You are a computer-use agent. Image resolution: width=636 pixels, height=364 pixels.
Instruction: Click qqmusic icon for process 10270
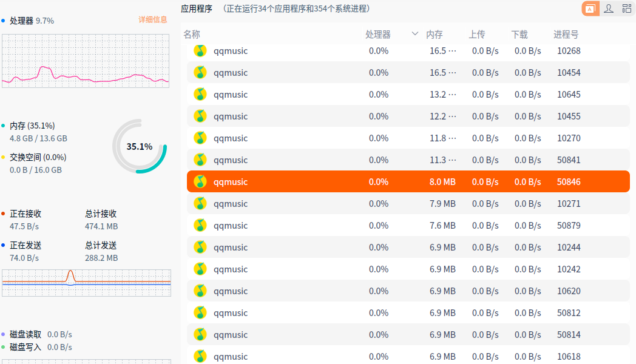200,138
